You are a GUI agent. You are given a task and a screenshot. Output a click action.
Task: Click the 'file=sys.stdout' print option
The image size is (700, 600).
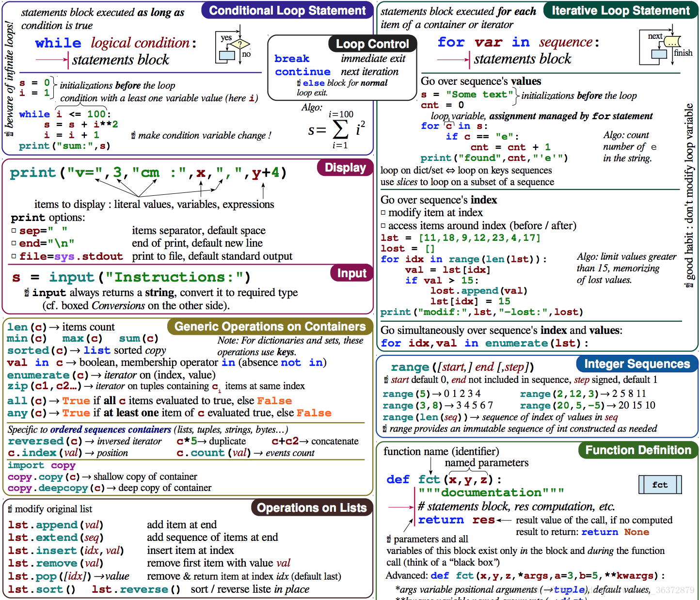tap(71, 256)
